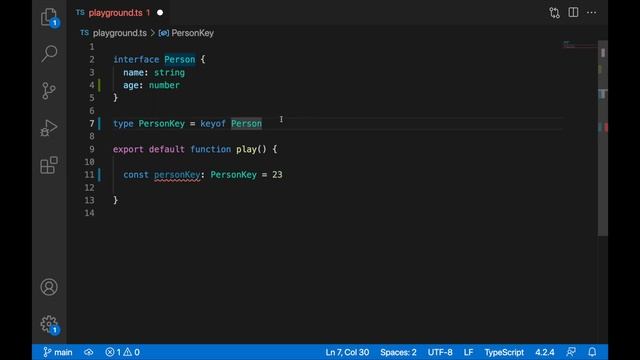The height and width of the screenshot is (360, 640).
Task: Click PersonKey type annotation on line 11
Action: coord(233,175)
